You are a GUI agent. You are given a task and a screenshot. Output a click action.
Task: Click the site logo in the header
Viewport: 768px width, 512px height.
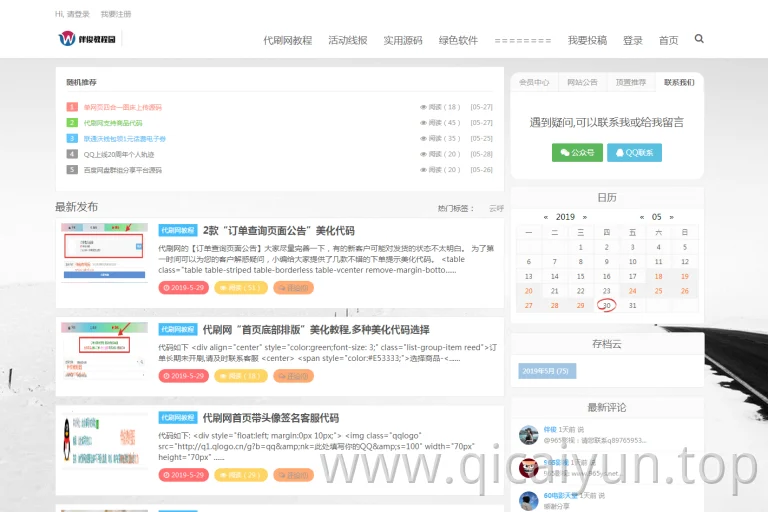click(87, 38)
